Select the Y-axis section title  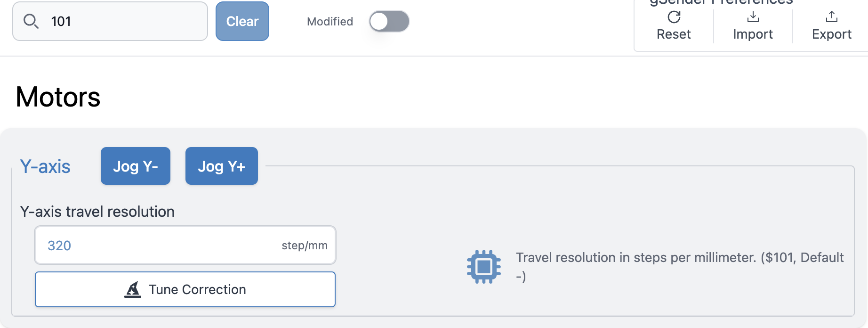coord(45,166)
